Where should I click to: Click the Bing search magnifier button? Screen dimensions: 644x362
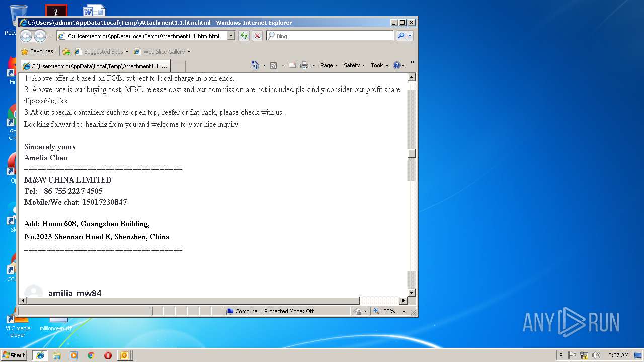coord(401,36)
